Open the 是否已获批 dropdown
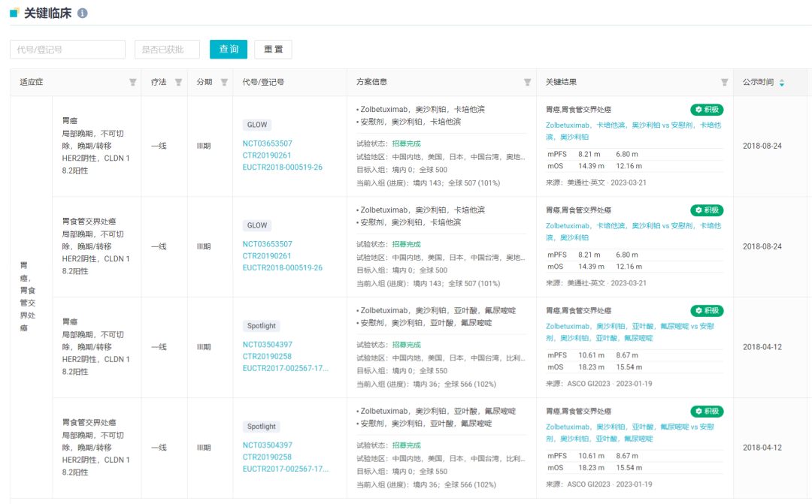 [x=167, y=50]
